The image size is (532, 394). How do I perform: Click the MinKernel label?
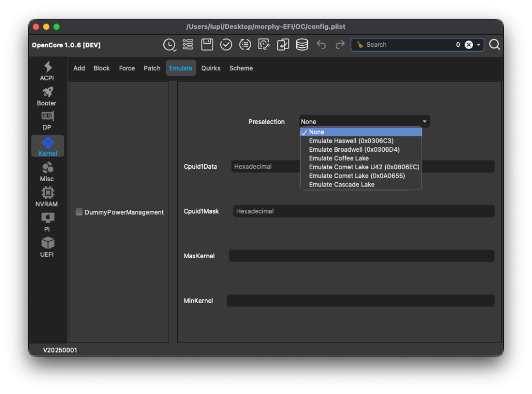(198, 301)
